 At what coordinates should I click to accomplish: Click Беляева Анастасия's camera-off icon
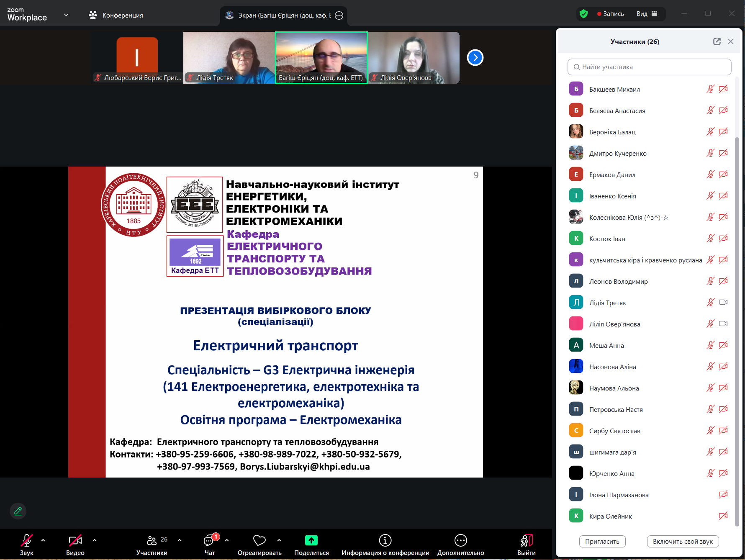(x=723, y=110)
